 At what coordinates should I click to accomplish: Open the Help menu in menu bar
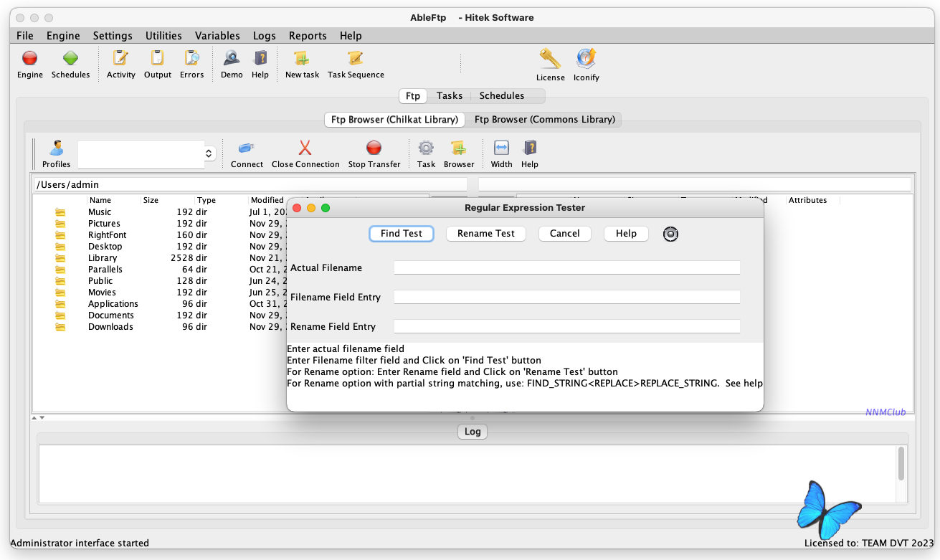click(x=351, y=36)
